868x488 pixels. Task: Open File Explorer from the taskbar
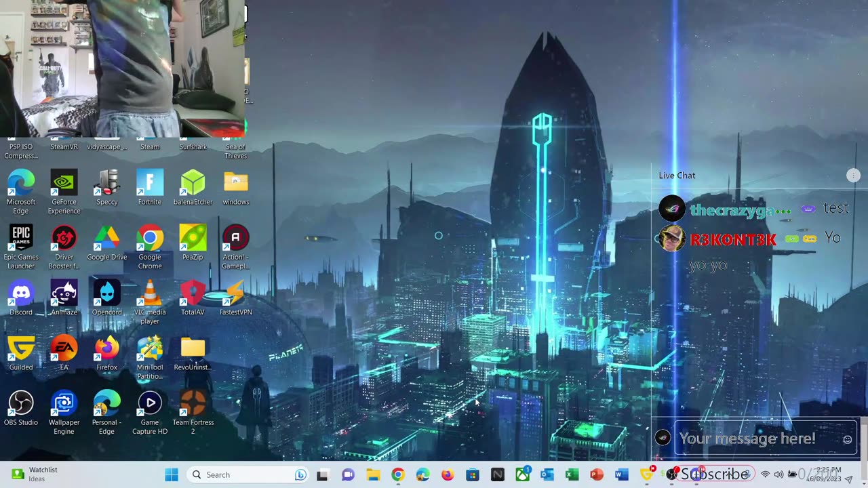tap(373, 474)
